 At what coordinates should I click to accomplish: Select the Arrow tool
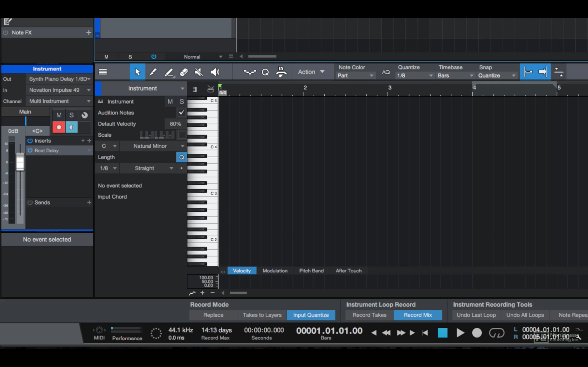(x=137, y=72)
